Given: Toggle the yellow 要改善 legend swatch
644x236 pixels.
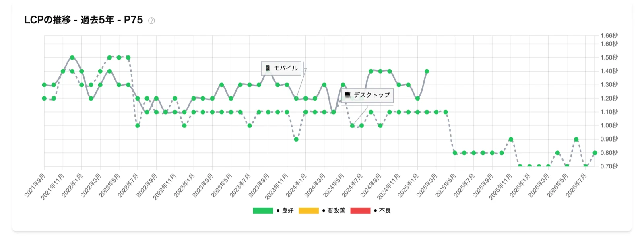Looking at the screenshot, I should pos(309,211).
